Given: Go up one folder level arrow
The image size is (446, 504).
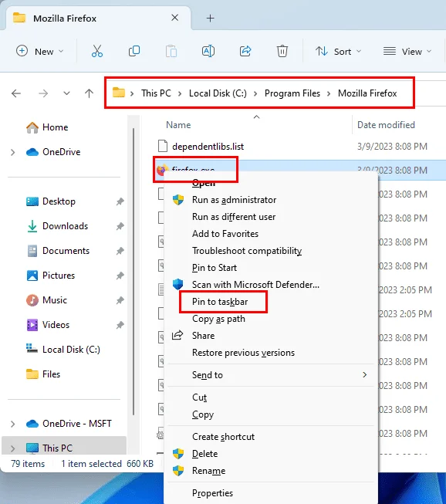Looking at the screenshot, I should pyautogui.click(x=89, y=93).
